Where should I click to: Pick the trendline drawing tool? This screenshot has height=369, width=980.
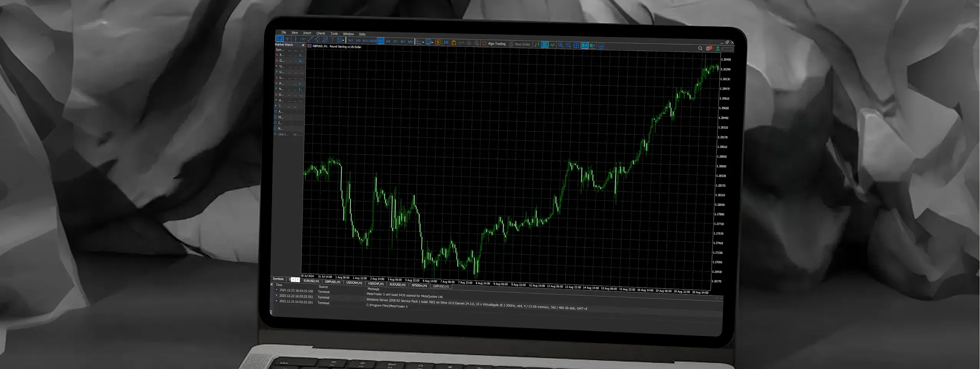pyautogui.click(x=310, y=39)
